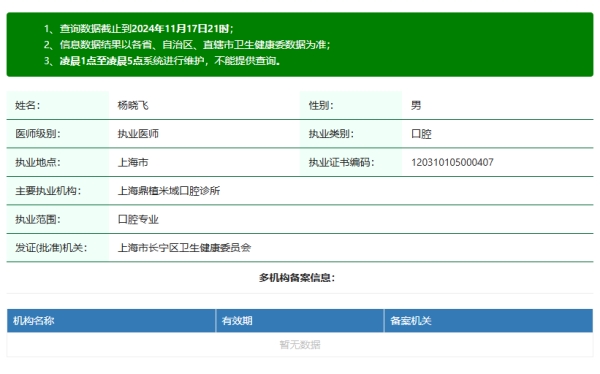Click the 执业地点 label
Screen dimensions: 600x374
(38, 162)
